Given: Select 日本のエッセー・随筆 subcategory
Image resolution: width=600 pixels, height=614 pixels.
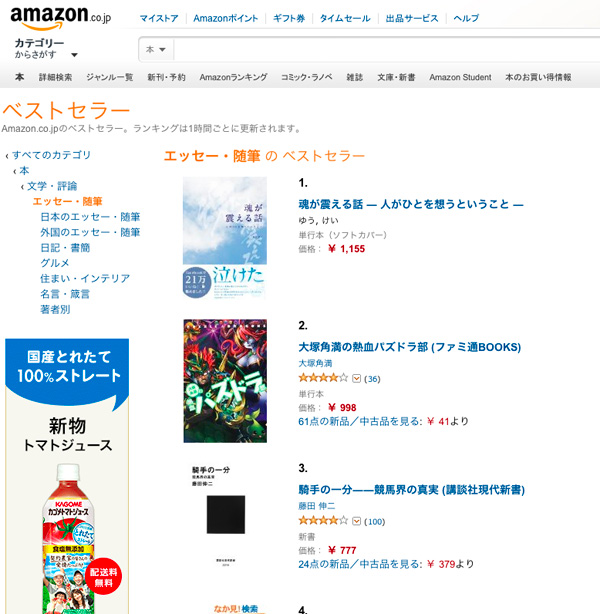Looking at the screenshot, I should 90,217.
